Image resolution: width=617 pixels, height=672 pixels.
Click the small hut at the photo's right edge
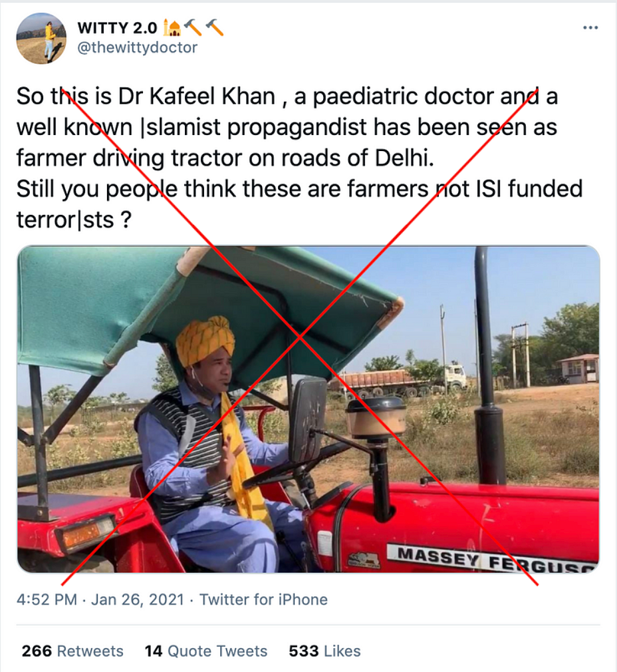pos(578,369)
